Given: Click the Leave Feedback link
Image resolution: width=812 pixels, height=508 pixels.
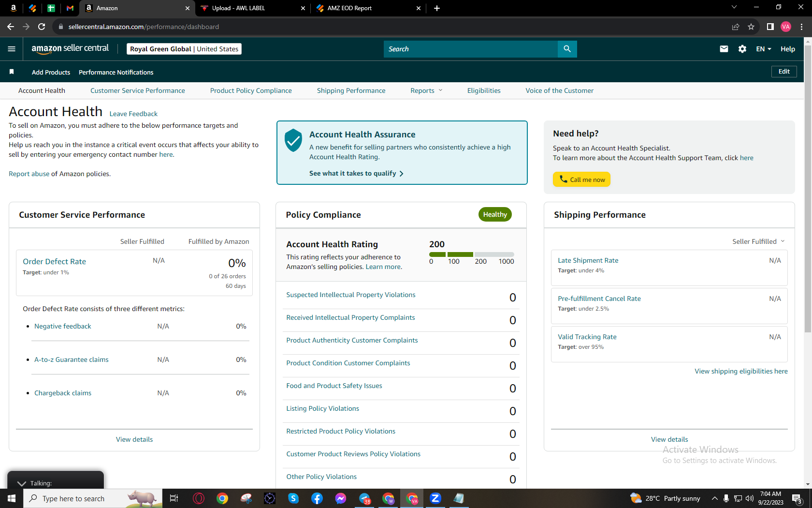Looking at the screenshot, I should click(133, 114).
